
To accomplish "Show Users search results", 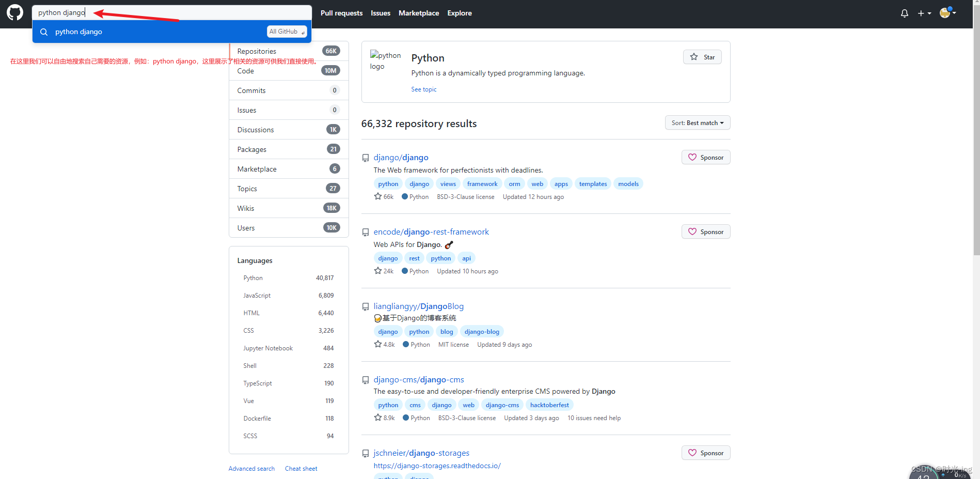I will click(x=289, y=228).
